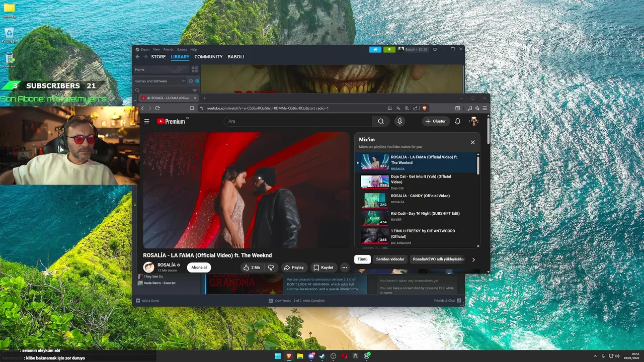Screen dimensions: 644x362
Task: Like the video with the 2 Mn thumbs-up
Action: pyautogui.click(x=252, y=267)
